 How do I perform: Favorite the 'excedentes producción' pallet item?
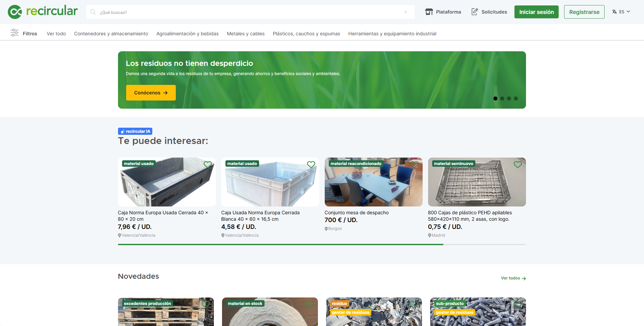[206, 305]
